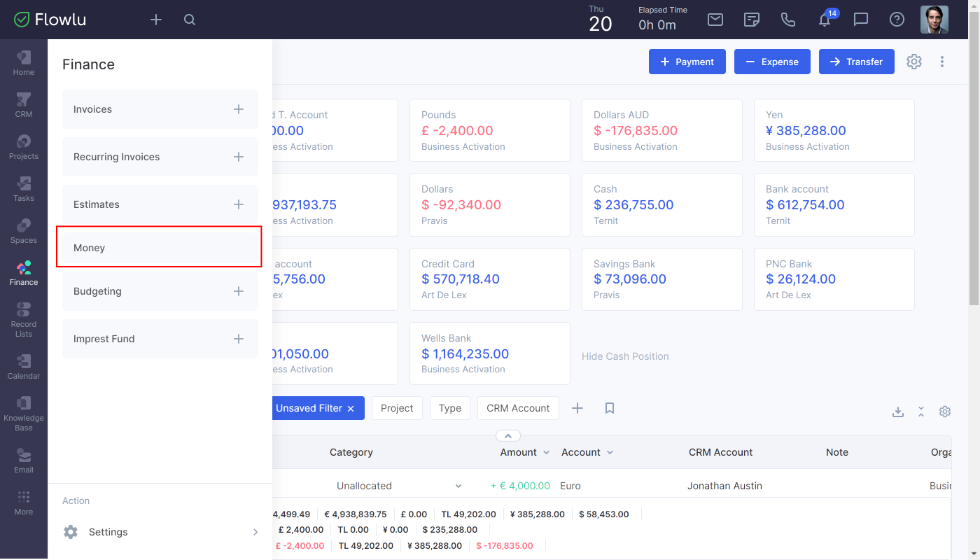Add a new recurring invoice plus
This screenshot has height=560, width=980.
tap(239, 157)
